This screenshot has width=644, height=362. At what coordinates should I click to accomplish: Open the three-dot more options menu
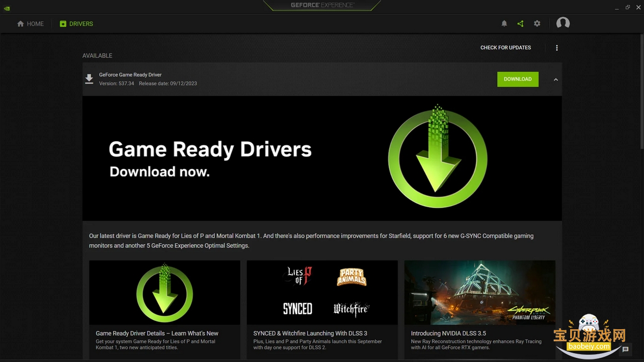click(x=557, y=48)
